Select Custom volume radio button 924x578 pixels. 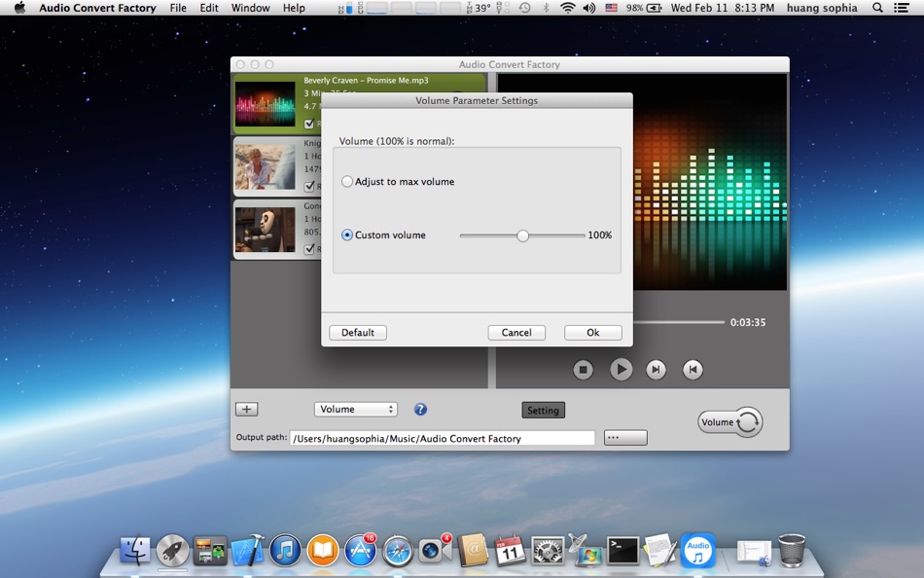tap(347, 235)
